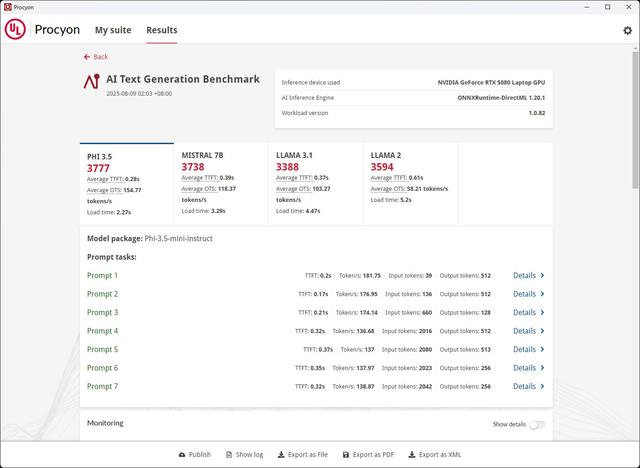640x468 pixels.
Task: Click the Show log document icon
Action: (x=229, y=455)
